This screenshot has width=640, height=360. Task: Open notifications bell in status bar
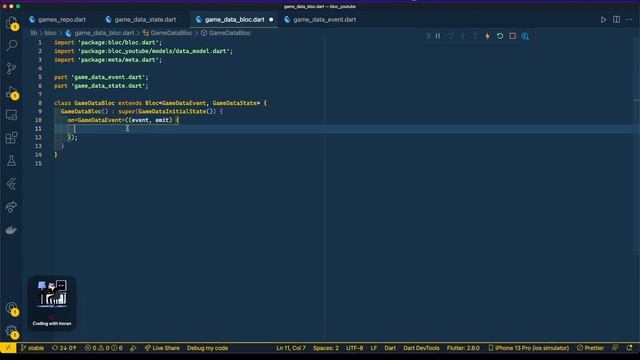(629, 348)
